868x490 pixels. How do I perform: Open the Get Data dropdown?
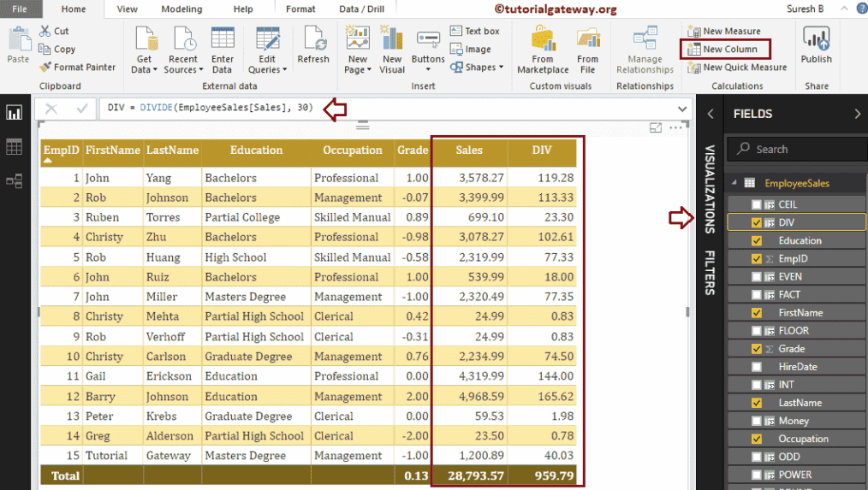pyautogui.click(x=145, y=51)
